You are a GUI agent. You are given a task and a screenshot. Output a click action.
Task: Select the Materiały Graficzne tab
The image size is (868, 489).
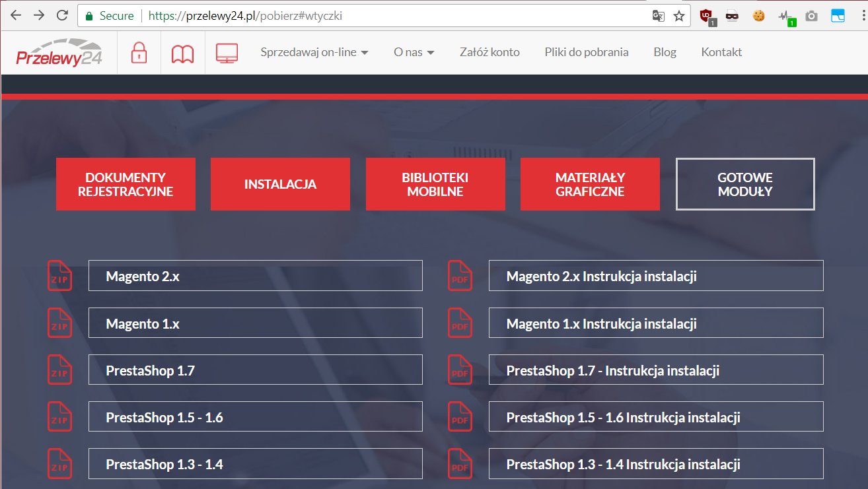(x=590, y=184)
